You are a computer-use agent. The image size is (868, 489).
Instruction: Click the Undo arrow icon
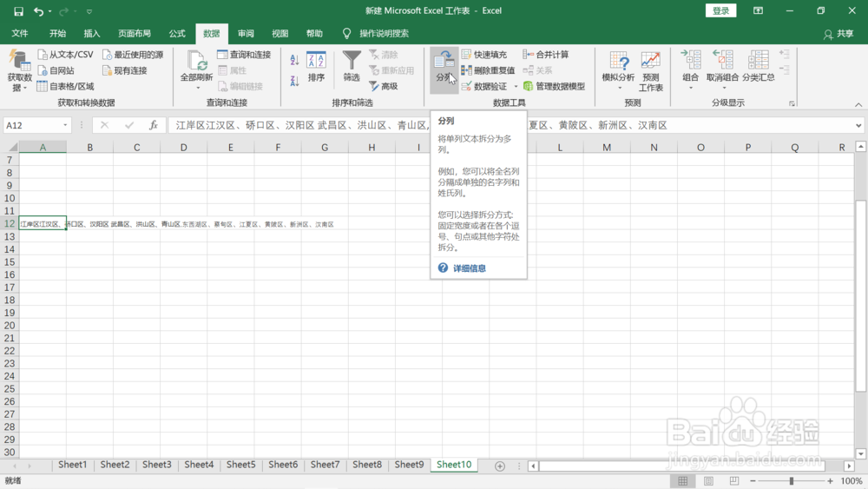(38, 11)
